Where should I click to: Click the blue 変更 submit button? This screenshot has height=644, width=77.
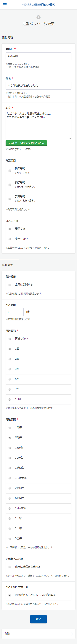pyautogui.click(x=38, y=619)
